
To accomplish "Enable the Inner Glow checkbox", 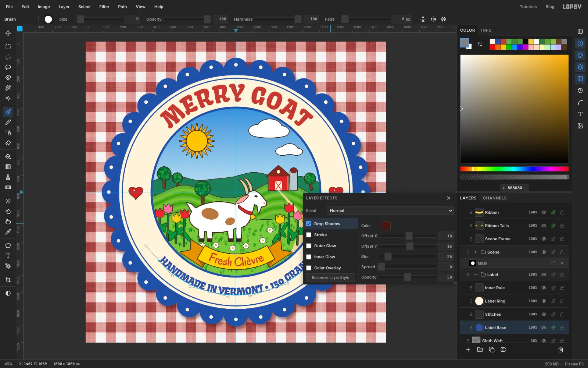I will [x=309, y=257].
